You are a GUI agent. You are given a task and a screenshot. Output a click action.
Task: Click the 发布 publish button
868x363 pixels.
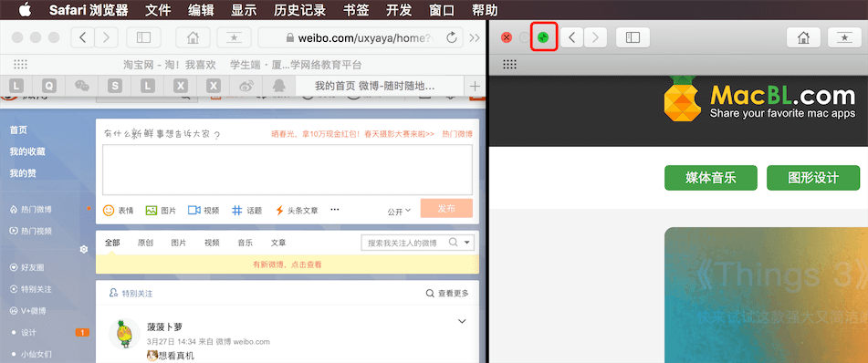pyautogui.click(x=446, y=208)
